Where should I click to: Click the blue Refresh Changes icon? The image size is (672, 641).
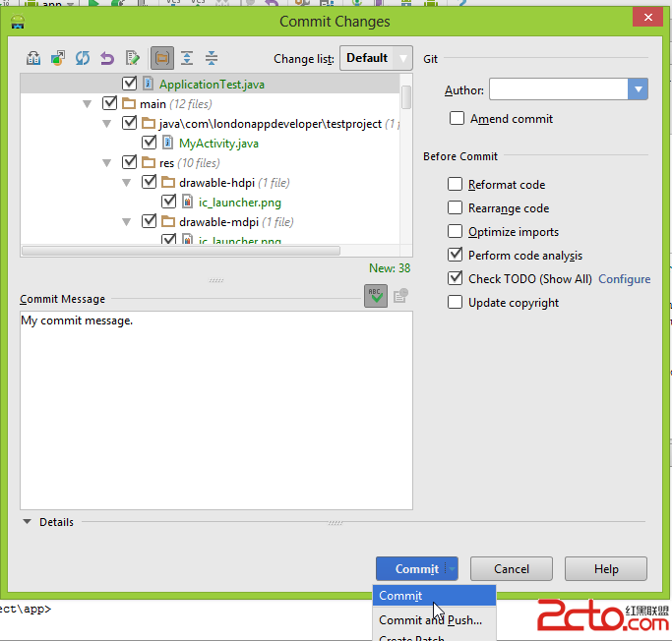(x=83, y=58)
